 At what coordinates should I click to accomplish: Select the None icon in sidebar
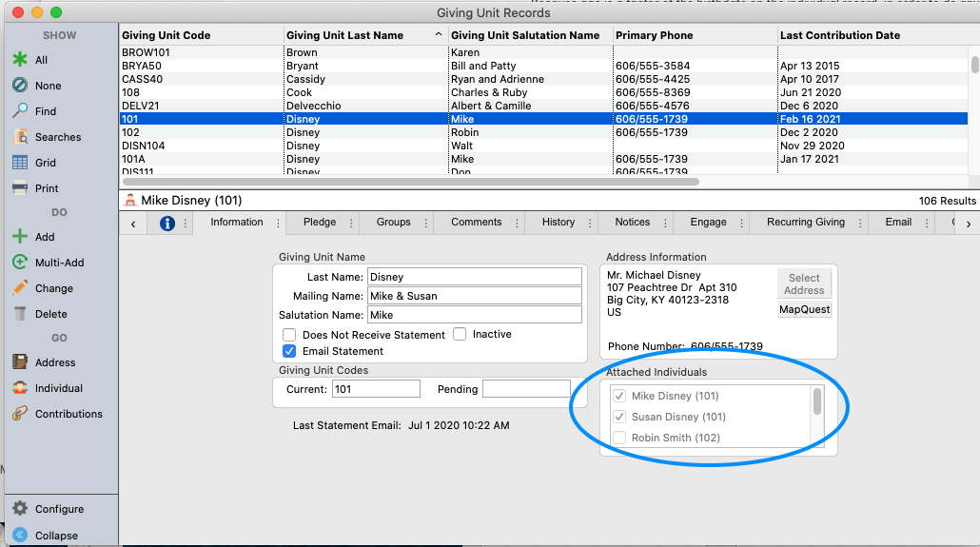coord(19,86)
